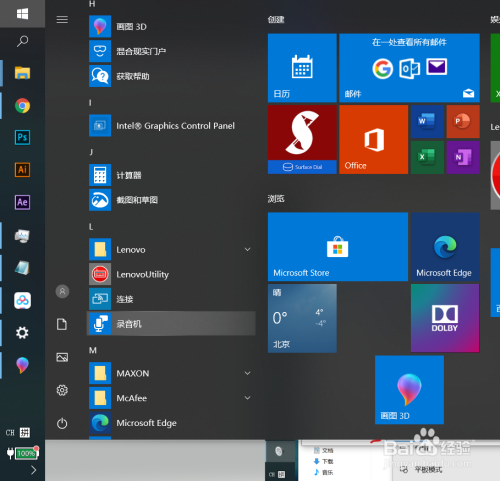Jump to the letter H index header
Screen dimensions: 500x481
click(x=92, y=4)
